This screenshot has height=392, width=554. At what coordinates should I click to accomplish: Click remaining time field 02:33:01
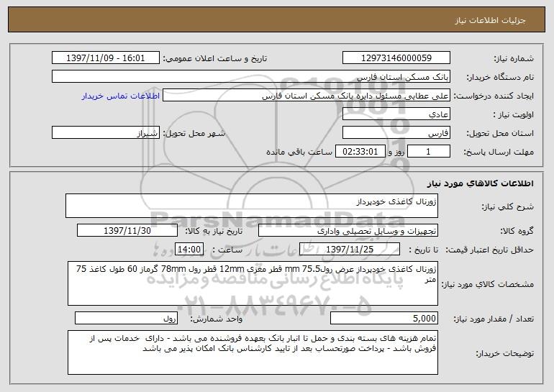click(360, 152)
